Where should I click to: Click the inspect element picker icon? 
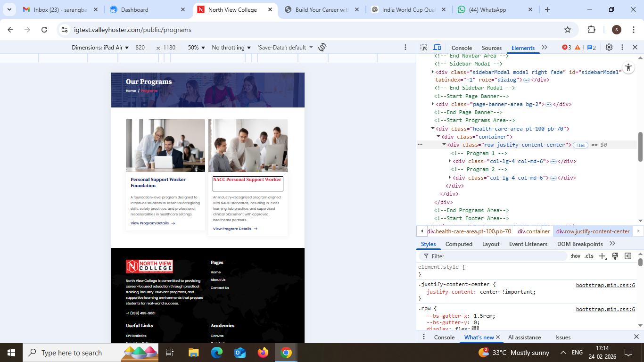[x=424, y=47]
